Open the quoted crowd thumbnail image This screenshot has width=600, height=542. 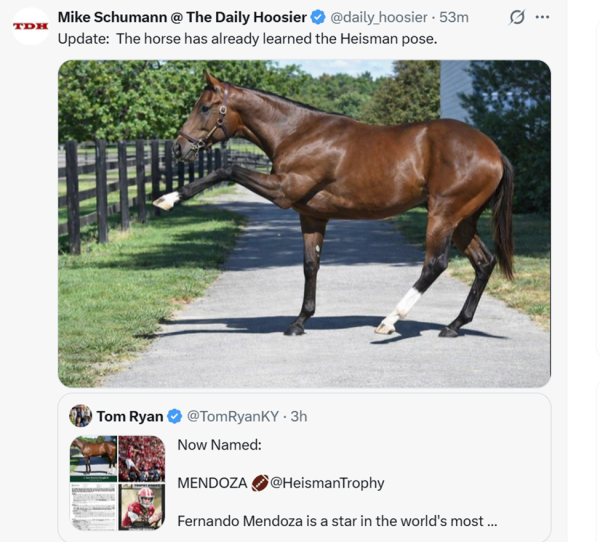[x=142, y=458]
